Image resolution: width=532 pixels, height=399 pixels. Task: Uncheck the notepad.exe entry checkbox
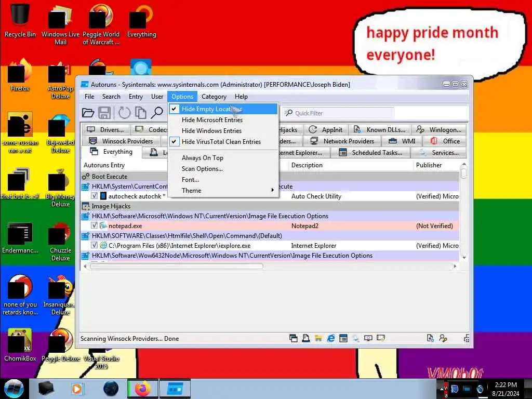coord(95,225)
